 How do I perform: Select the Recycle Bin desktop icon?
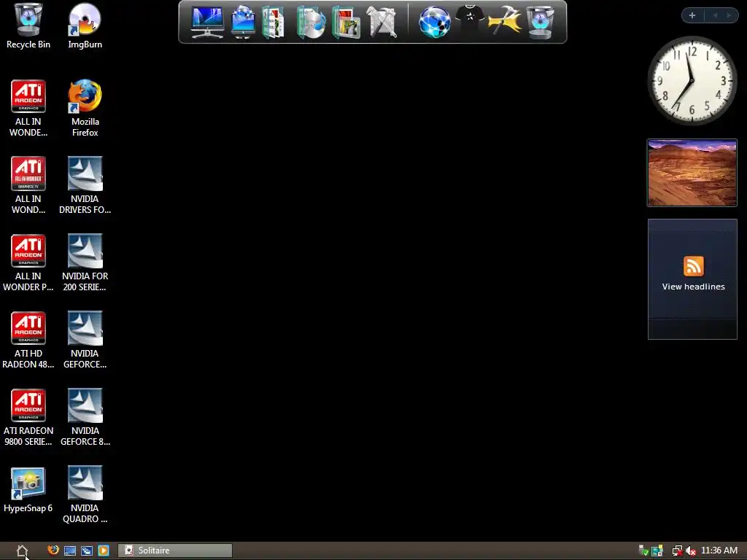(28, 26)
